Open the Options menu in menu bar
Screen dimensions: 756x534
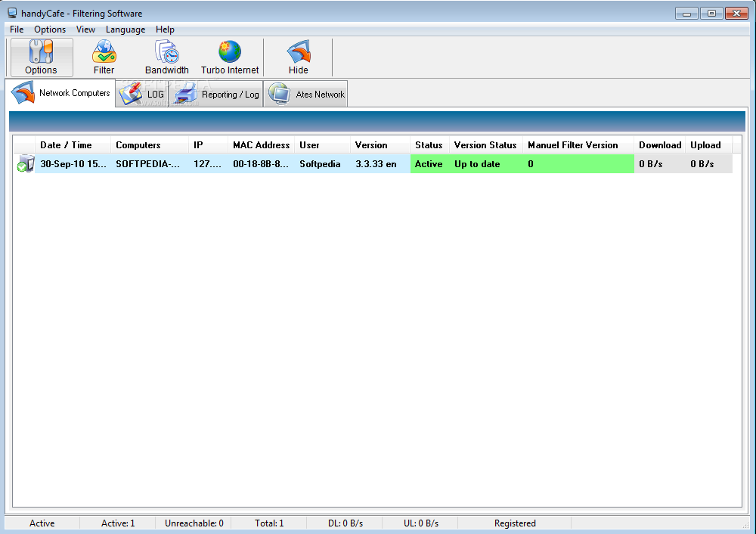pyautogui.click(x=50, y=29)
